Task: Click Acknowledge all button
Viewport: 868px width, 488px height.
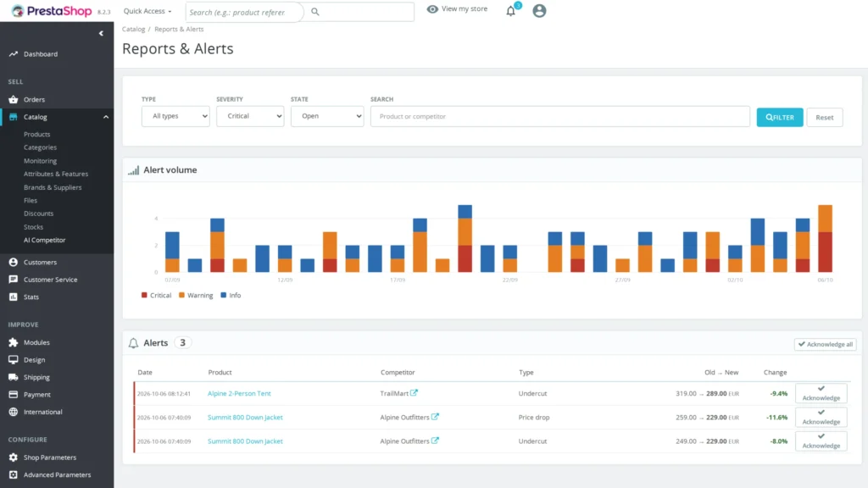Action: [826, 344]
